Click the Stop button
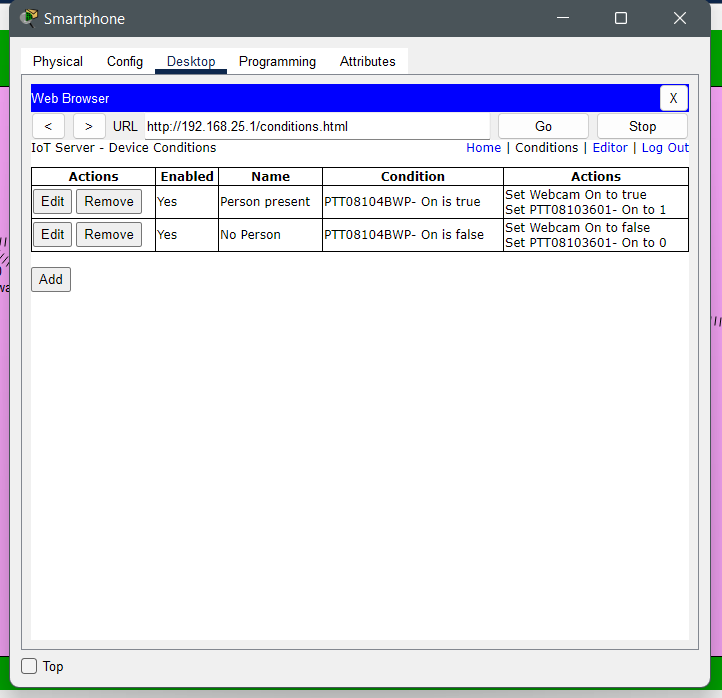The image size is (722, 698). tap(642, 127)
